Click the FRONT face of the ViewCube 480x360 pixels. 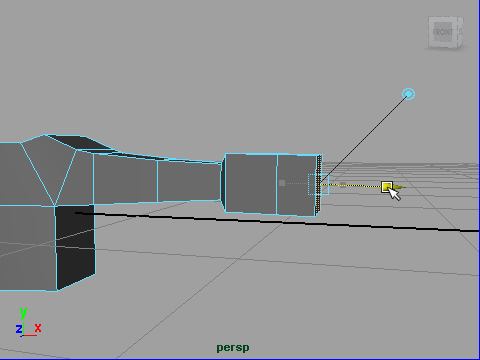443,32
